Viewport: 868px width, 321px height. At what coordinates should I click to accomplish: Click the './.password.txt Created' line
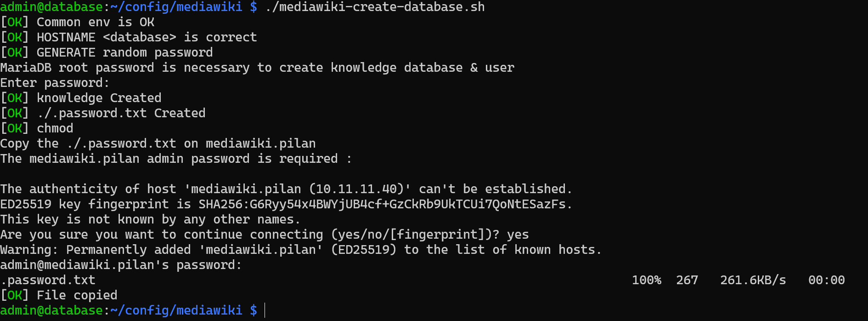(121, 113)
